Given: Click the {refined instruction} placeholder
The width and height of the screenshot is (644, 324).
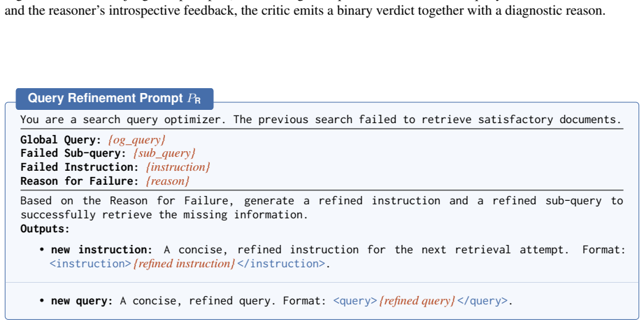Looking at the screenshot, I should (184, 264).
